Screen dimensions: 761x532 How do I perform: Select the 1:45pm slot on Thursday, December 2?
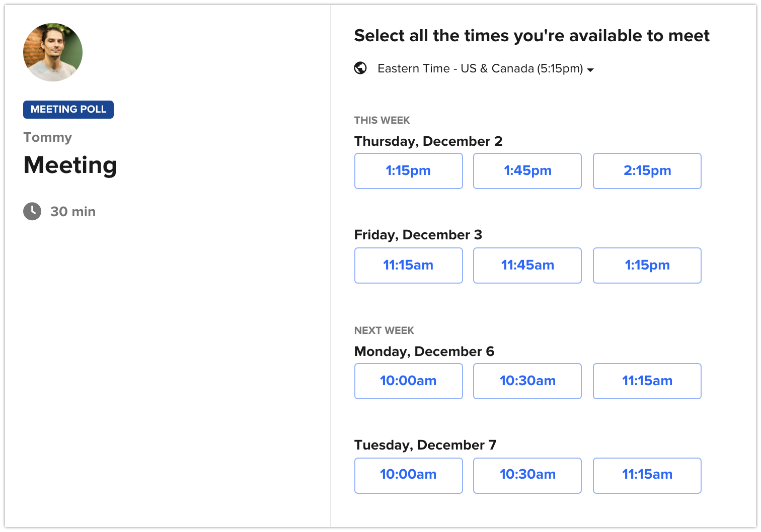(527, 170)
